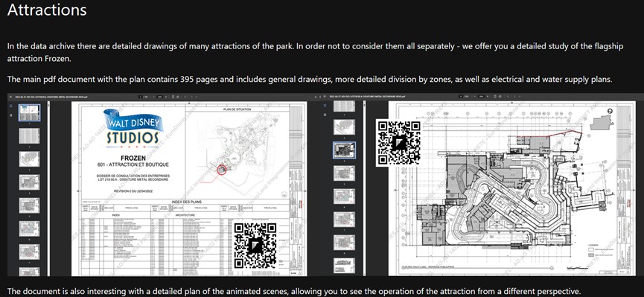
Task: Open page 1 thumbnail in left viewer
Action: 30,112
